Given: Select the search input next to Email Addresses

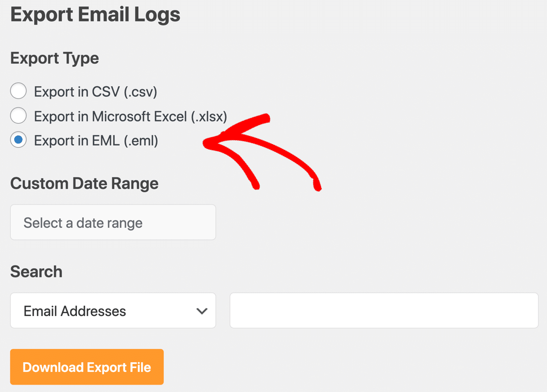Looking at the screenshot, I should click(384, 311).
